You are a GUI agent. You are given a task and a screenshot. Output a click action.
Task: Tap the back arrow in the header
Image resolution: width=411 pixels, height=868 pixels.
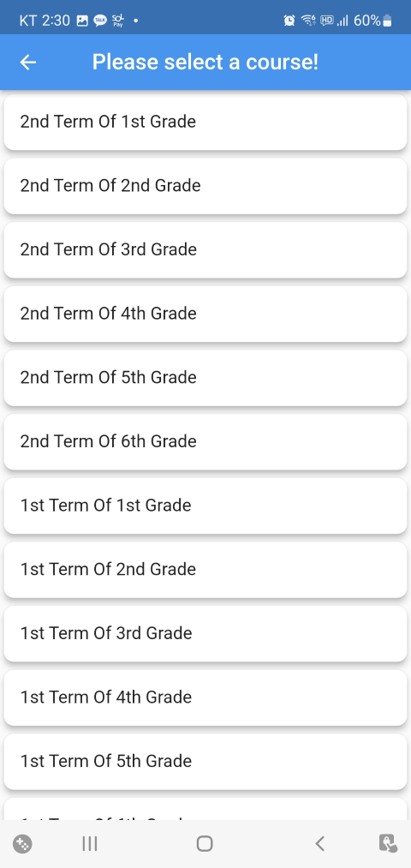click(x=28, y=63)
